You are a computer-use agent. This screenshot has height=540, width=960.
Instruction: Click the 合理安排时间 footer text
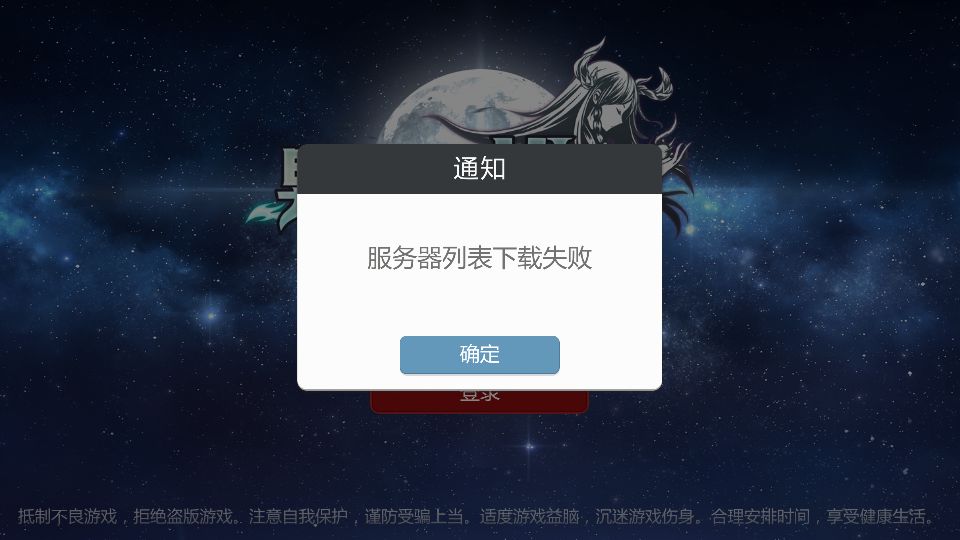pyautogui.click(x=760, y=516)
